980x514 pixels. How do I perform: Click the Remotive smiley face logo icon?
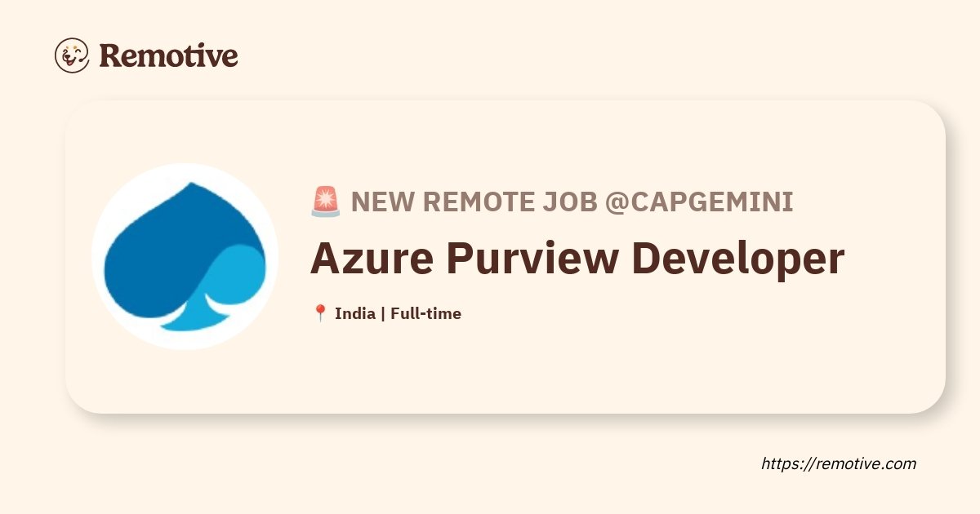click(72, 55)
